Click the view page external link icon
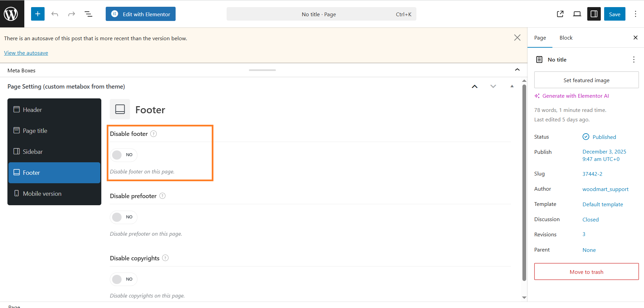Viewport: 644px width, 308px height. click(560, 14)
